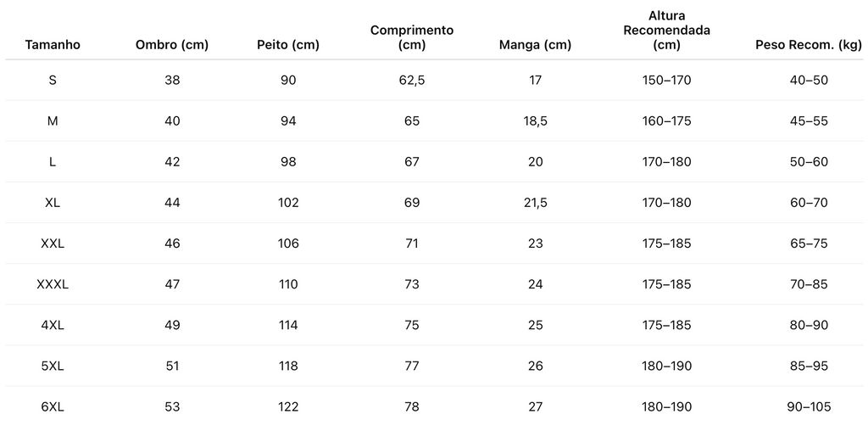This screenshot has height=431, width=868.
Task: Click the Peito (cm) header
Action: [288, 46]
